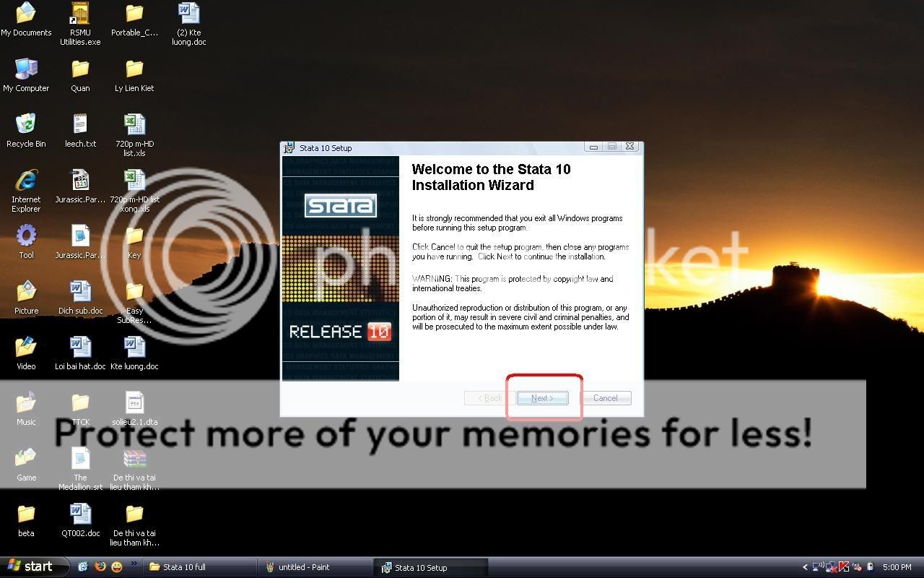The height and width of the screenshot is (578, 924).
Task: Select the RSMU Utilities.exe desktop icon
Action: click(80, 24)
